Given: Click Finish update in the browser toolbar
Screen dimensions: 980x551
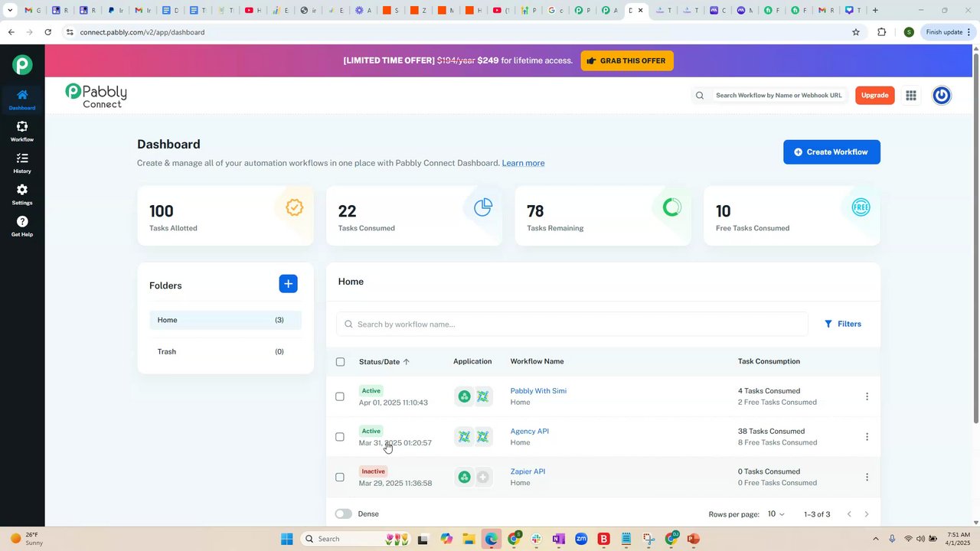Looking at the screenshot, I should pyautogui.click(x=949, y=32).
